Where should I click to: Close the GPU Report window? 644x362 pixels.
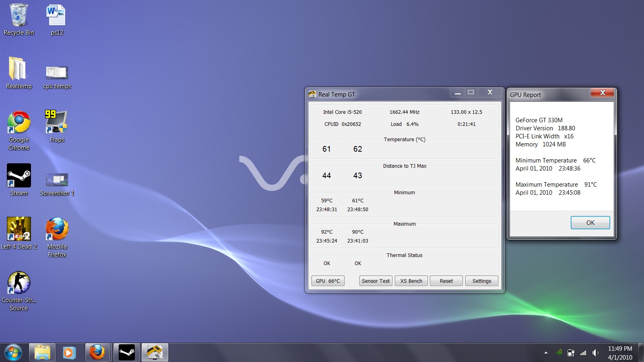pyautogui.click(x=602, y=93)
